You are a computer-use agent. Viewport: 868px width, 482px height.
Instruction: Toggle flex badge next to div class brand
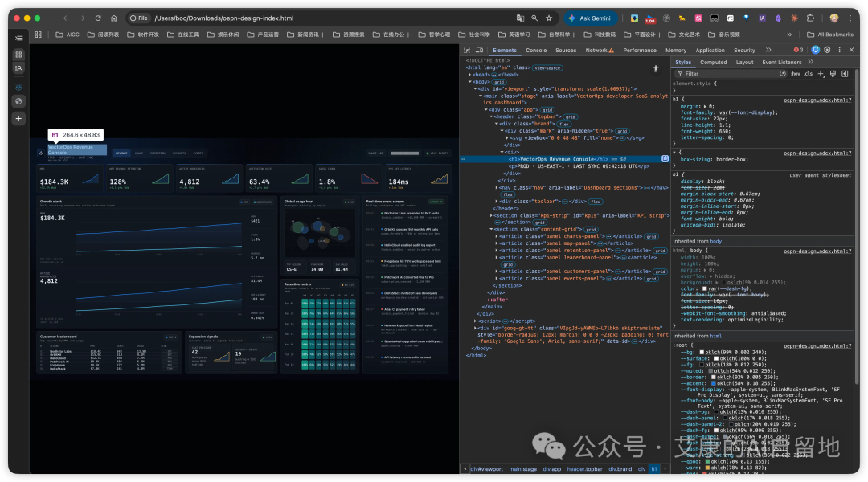(564, 124)
